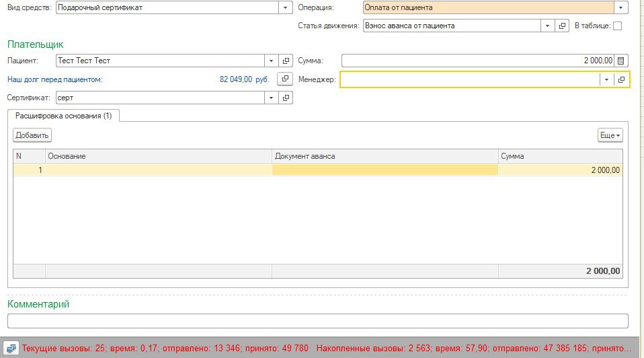This screenshot has width=644, height=358.
Task: Click the performance indicator icon in status bar
Action: tap(11, 348)
